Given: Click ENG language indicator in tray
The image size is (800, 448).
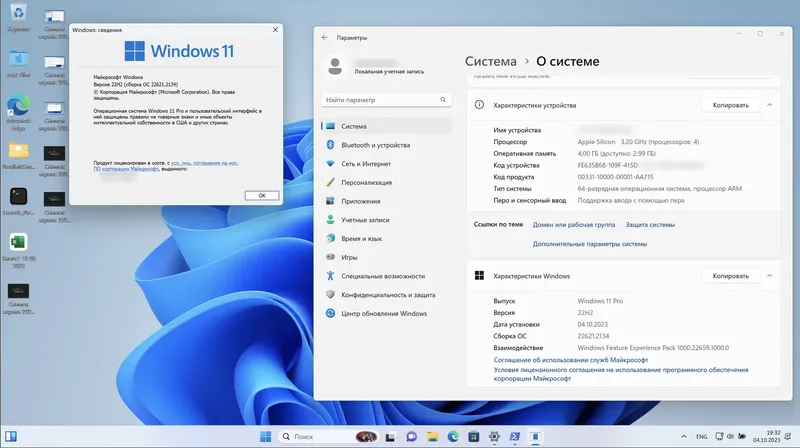Looking at the screenshot, I should [702, 437].
